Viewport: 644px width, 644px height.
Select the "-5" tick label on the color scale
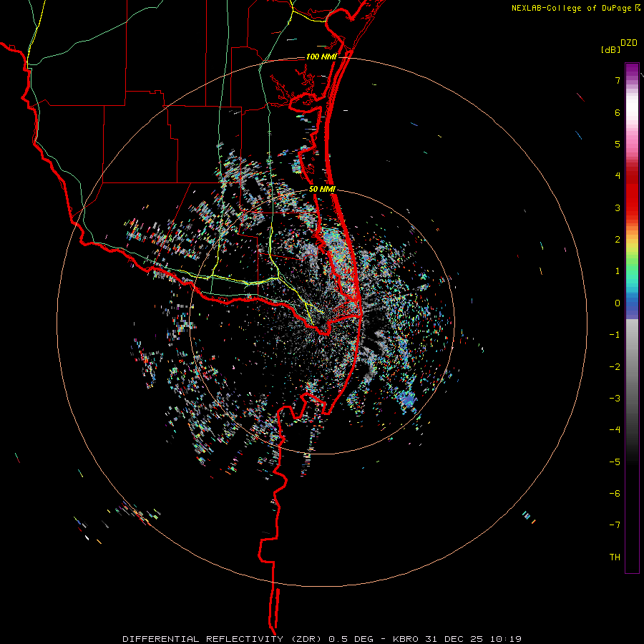tap(615, 462)
